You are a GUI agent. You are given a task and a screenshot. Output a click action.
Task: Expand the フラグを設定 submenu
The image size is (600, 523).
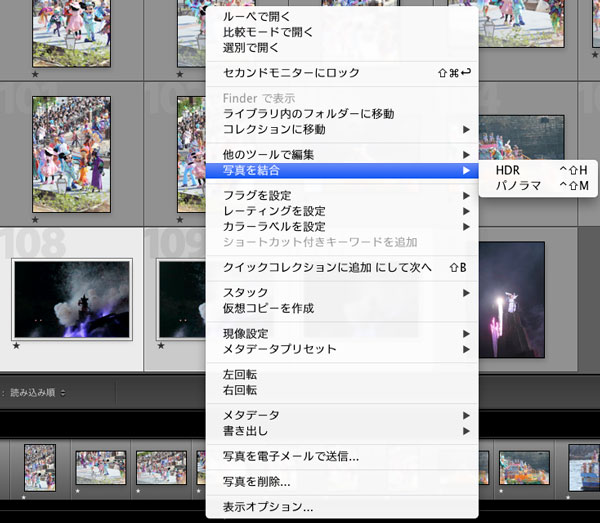[342, 196]
